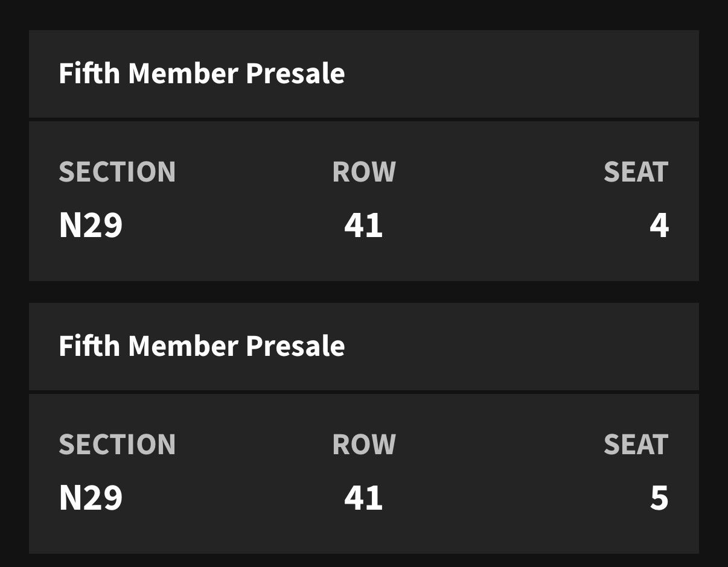Open the Fifth Member Presale header for seat 5
728x567 pixels.
coord(364,346)
